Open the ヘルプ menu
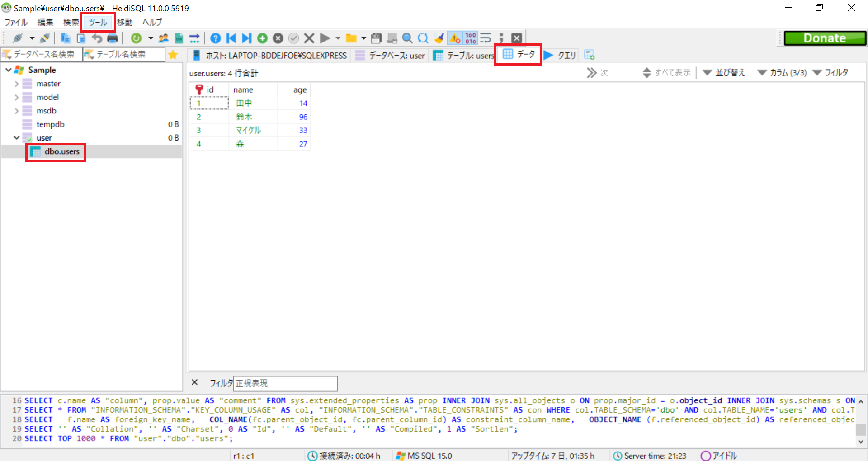Image resolution: width=868 pixels, height=461 pixels. coord(152,22)
